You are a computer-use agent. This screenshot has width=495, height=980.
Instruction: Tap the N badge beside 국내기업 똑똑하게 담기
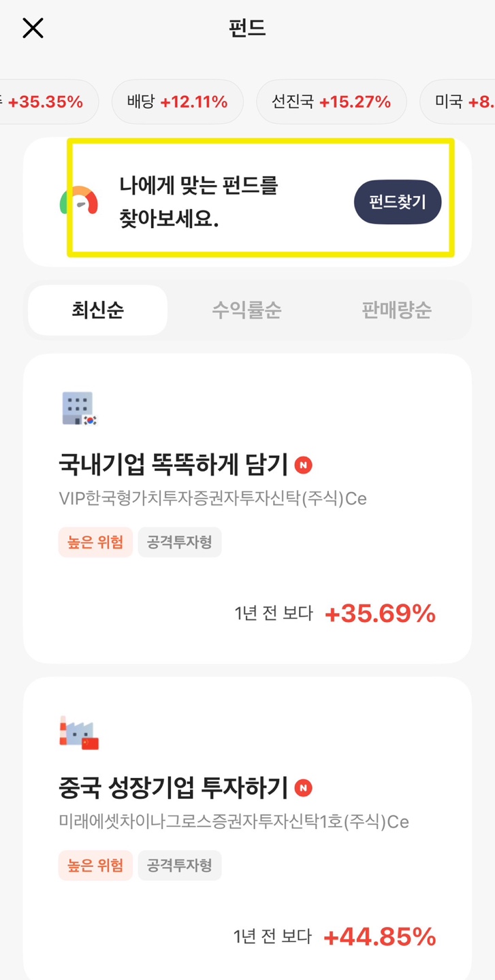click(x=304, y=465)
